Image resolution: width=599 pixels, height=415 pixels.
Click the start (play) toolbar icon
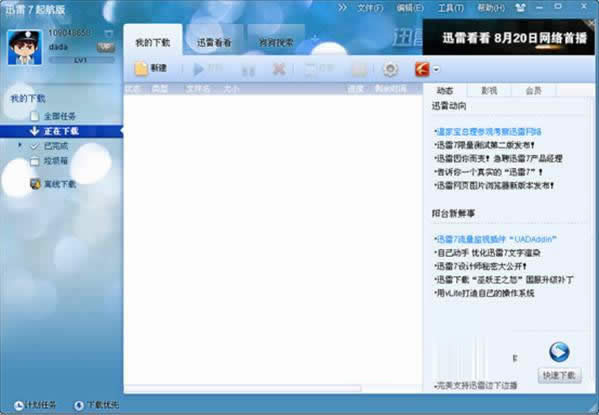pyautogui.click(x=198, y=69)
